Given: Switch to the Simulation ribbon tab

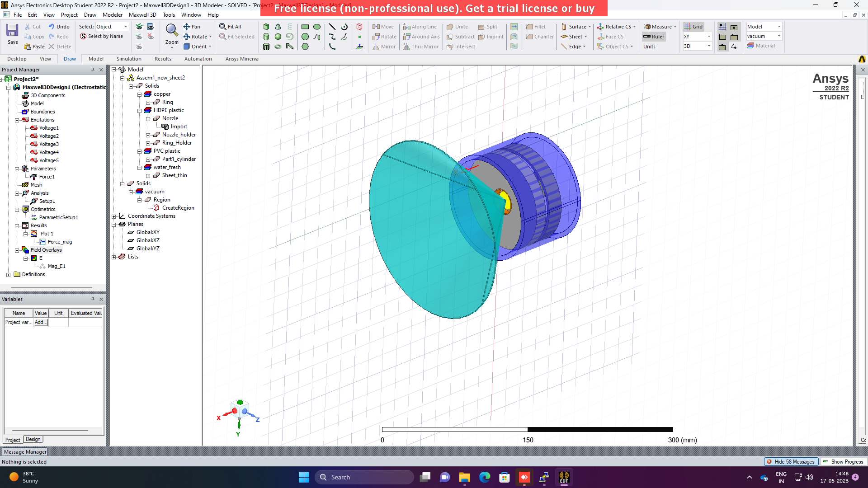Looking at the screenshot, I should coord(129,59).
